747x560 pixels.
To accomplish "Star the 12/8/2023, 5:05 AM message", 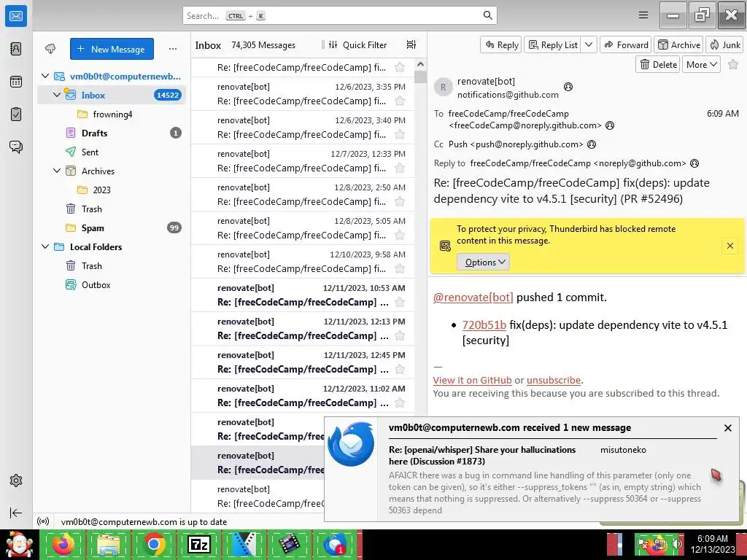I will pos(400,235).
